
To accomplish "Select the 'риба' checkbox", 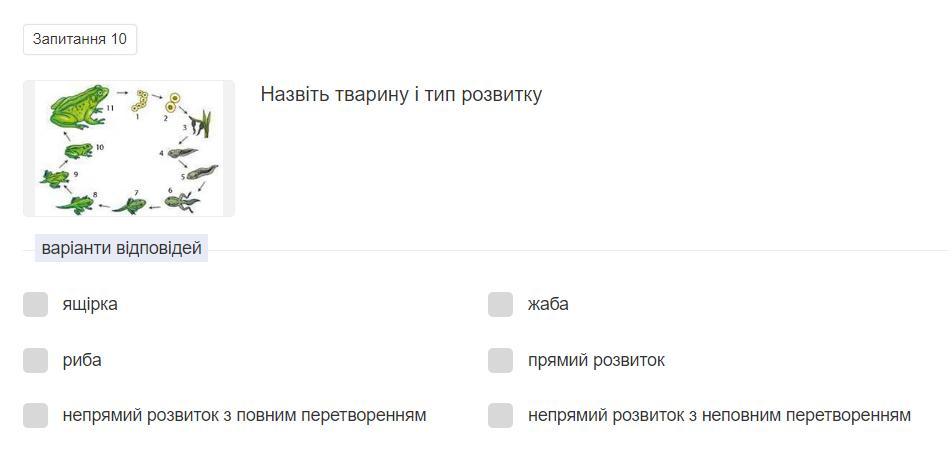I will (36, 360).
